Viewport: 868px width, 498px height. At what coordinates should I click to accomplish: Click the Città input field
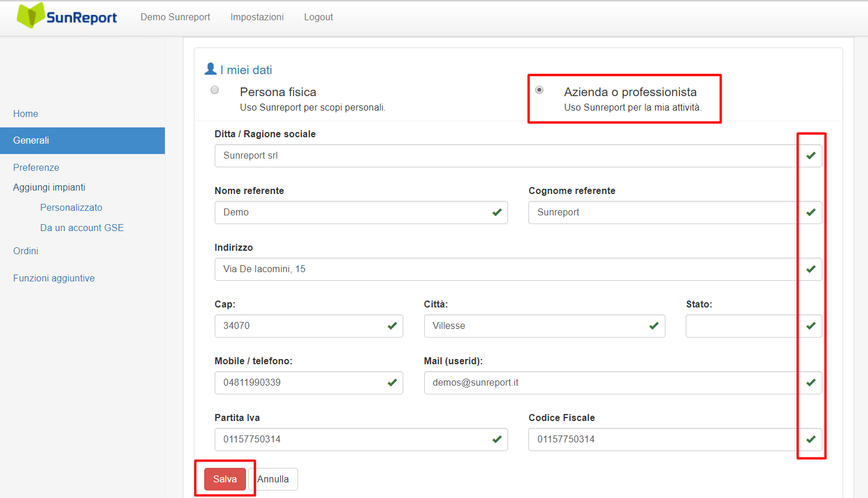tap(545, 325)
